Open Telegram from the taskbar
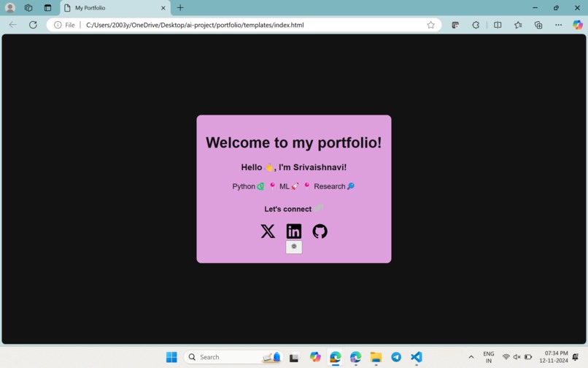The width and height of the screenshot is (588, 368). click(x=396, y=357)
